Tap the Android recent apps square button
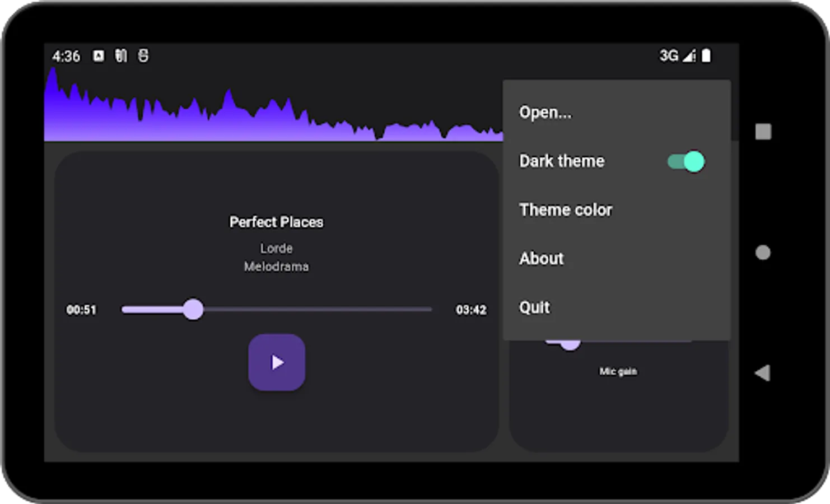Image resolution: width=830 pixels, height=504 pixels. pyautogui.click(x=763, y=132)
